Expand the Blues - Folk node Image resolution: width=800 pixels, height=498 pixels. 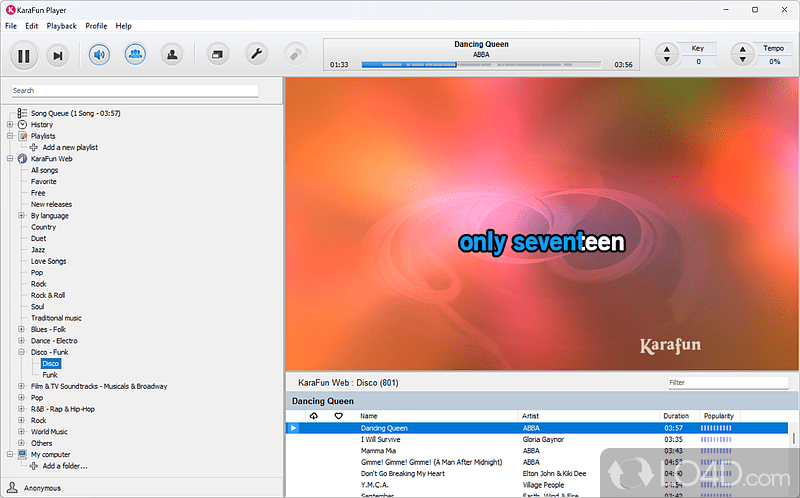click(21, 329)
